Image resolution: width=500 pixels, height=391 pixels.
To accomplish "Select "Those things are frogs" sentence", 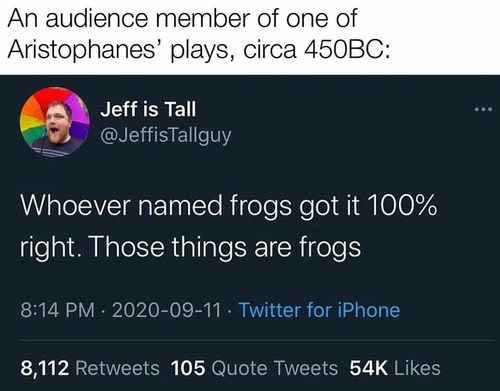I will [226, 247].
